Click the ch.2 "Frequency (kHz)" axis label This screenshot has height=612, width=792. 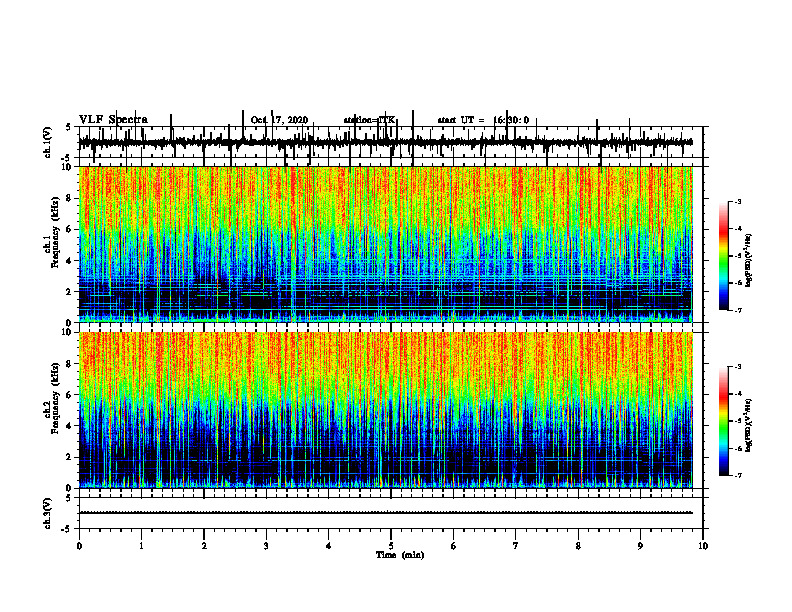55,398
